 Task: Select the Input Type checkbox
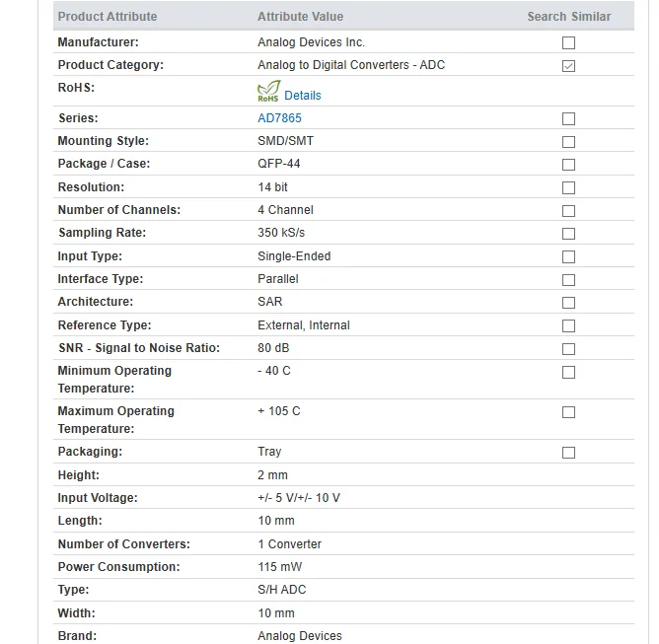(x=568, y=256)
